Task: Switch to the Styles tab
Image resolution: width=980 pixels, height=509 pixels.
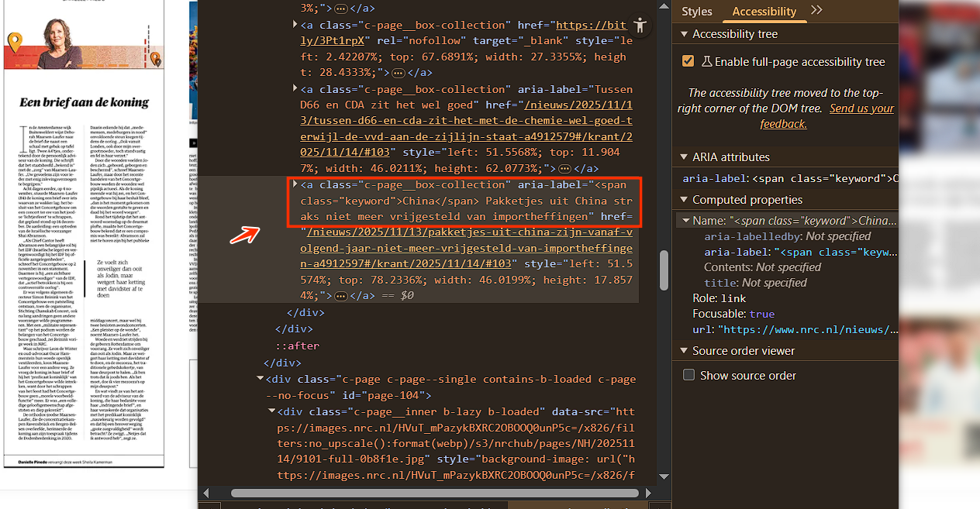Action: [x=696, y=11]
